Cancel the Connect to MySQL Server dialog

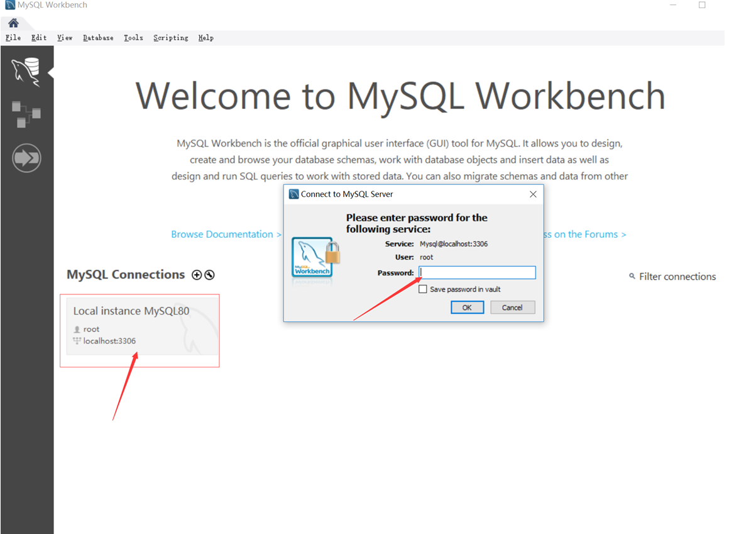[512, 308]
